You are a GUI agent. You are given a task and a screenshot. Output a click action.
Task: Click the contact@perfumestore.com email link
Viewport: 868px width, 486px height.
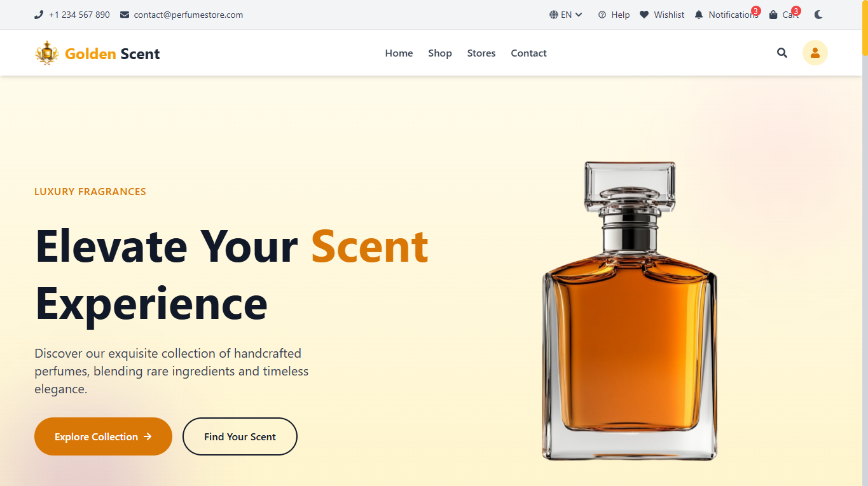tap(188, 15)
